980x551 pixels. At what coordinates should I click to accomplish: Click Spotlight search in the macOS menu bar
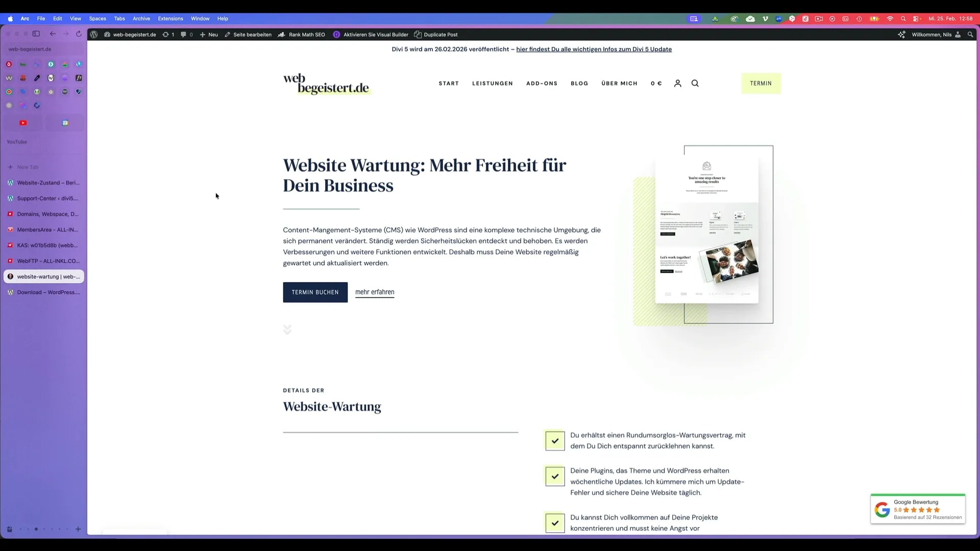(x=903, y=18)
